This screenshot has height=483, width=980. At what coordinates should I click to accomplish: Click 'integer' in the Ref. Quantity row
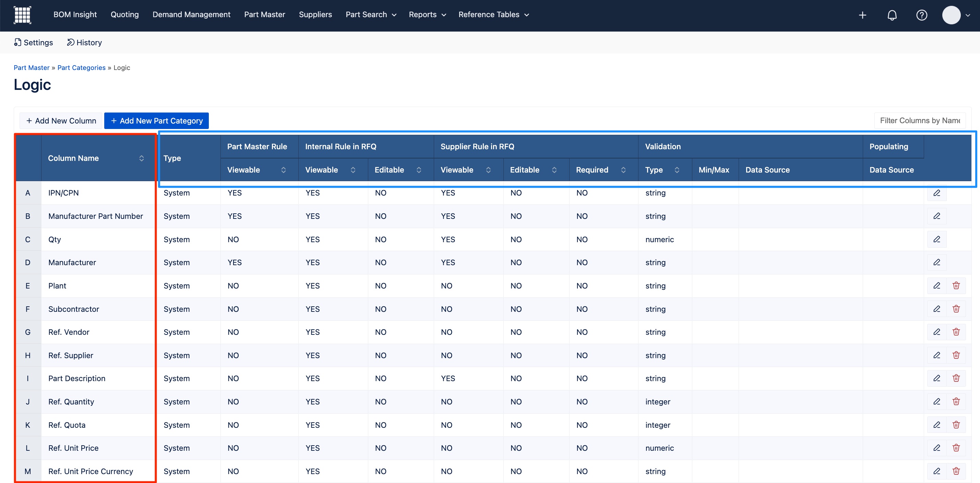pos(658,402)
